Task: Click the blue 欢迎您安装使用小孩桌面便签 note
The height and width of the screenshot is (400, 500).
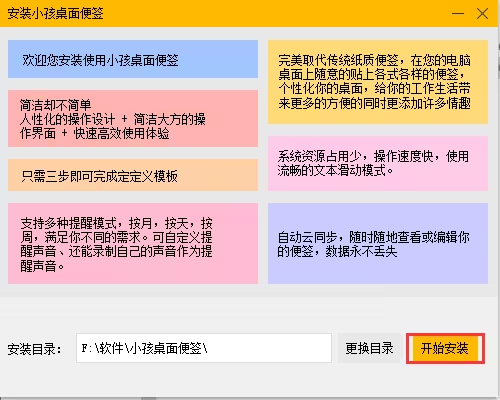Action: (133, 59)
